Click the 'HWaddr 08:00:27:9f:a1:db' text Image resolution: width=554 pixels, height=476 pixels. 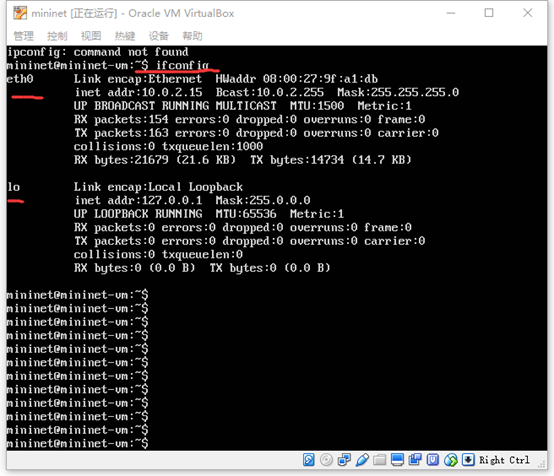(x=297, y=79)
